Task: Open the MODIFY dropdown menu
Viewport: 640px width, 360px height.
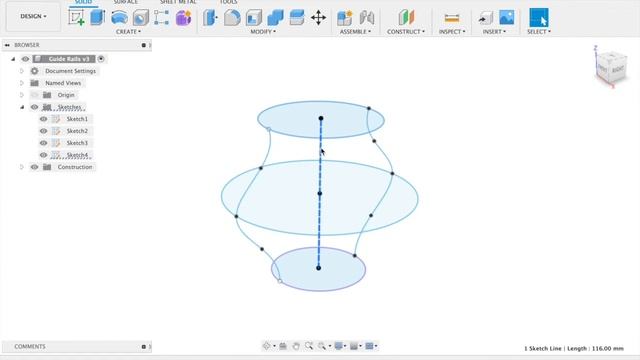Action: (x=263, y=31)
